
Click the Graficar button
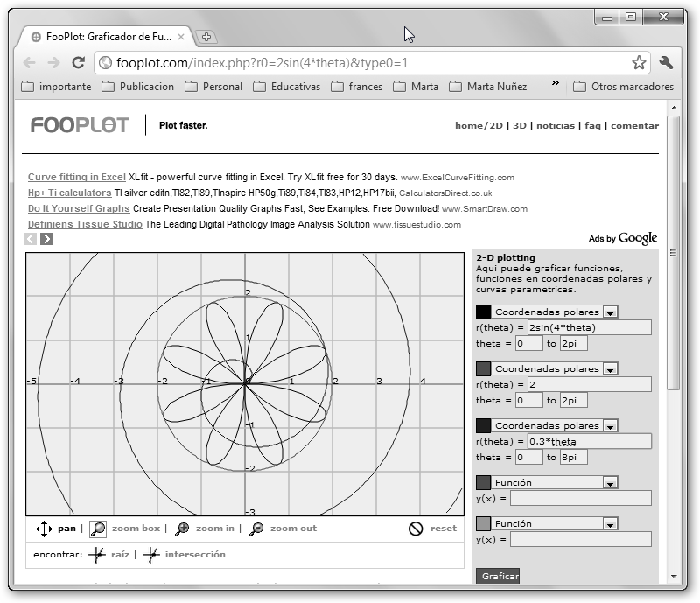[499, 576]
